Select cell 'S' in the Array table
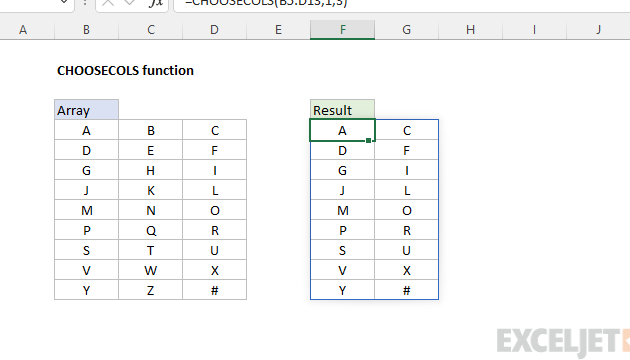The image size is (630, 360). [x=86, y=250]
